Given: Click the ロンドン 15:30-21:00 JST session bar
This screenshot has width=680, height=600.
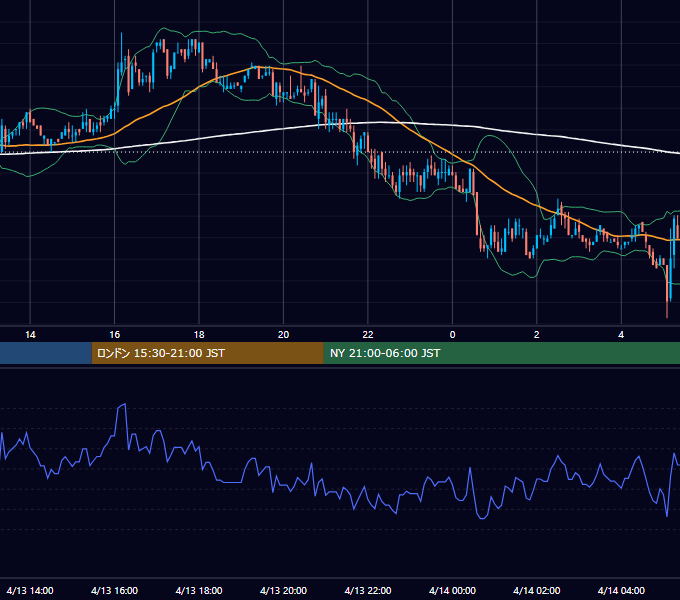Looking at the screenshot, I should tap(207, 353).
